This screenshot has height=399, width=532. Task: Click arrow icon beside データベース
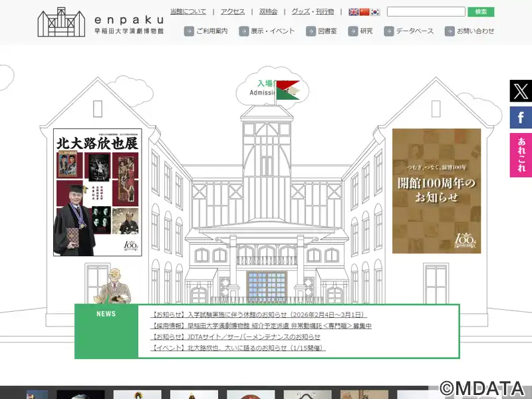point(389,31)
